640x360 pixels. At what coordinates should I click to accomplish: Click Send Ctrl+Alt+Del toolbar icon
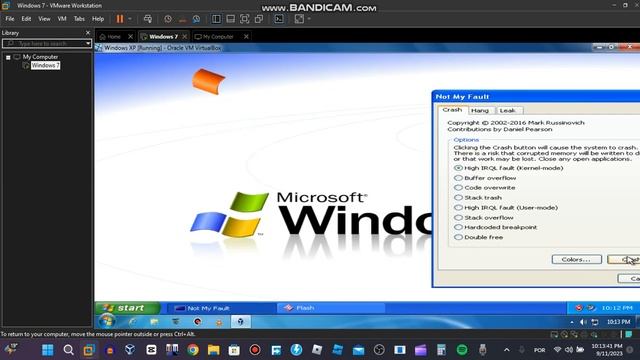click(148, 19)
